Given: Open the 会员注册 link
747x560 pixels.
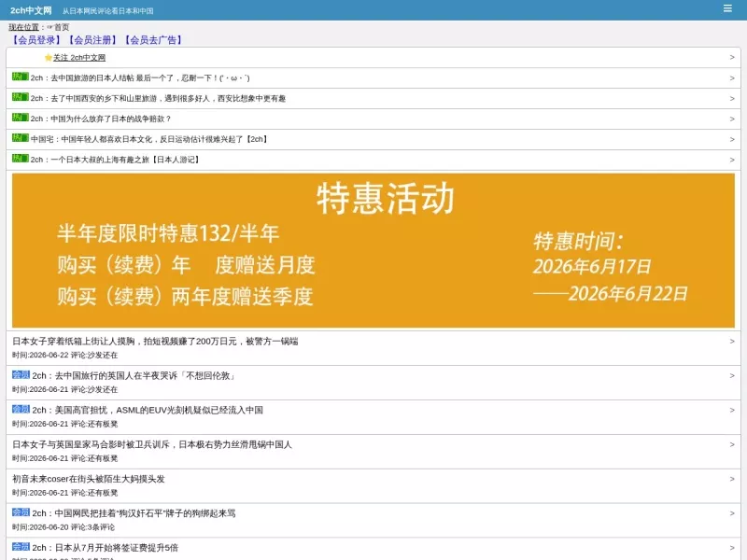Looking at the screenshot, I should [x=92, y=40].
